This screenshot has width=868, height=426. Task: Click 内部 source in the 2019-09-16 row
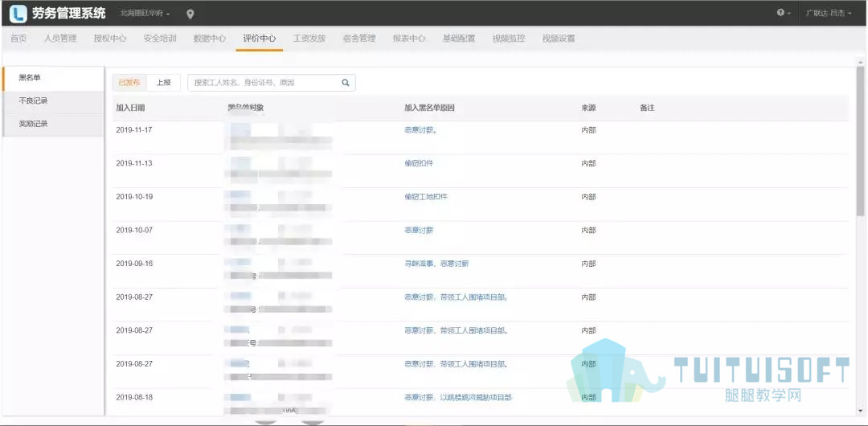[x=588, y=264]
